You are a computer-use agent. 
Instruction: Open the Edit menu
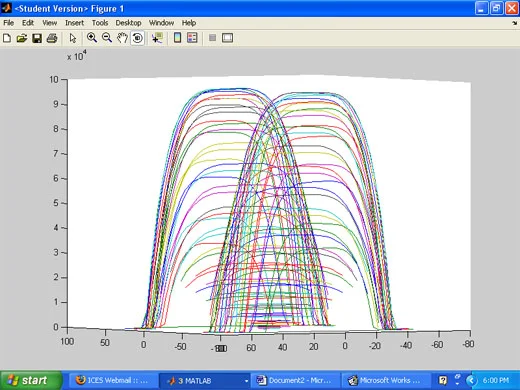[x=28, y=23]
